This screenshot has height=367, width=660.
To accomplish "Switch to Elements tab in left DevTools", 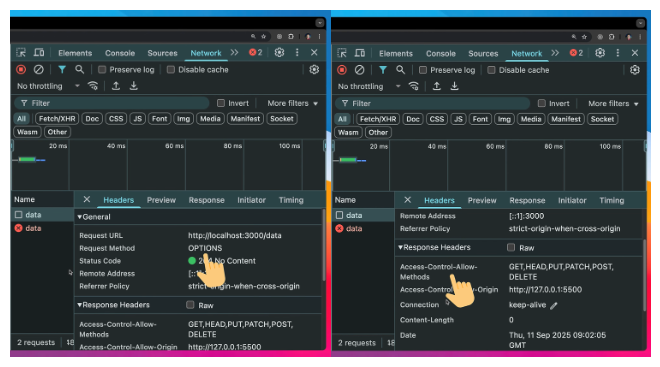I will tap(75, 53).
